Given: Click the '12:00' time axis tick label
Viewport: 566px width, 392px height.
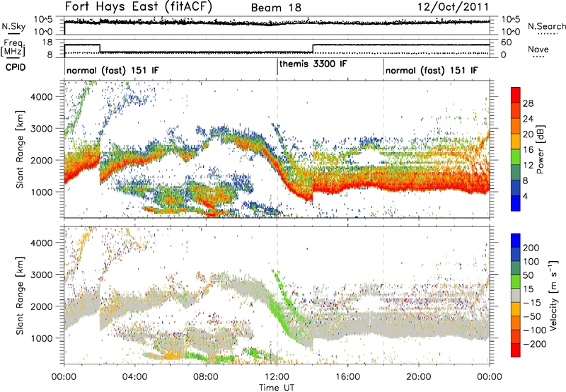Looking at the screenshot, I should click(277, 377).
